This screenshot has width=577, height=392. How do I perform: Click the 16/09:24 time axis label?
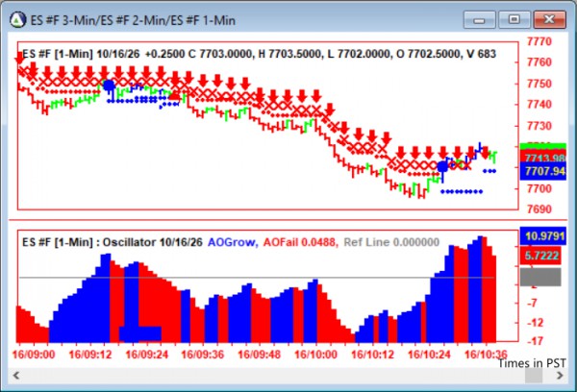click(x=147, y=355)
